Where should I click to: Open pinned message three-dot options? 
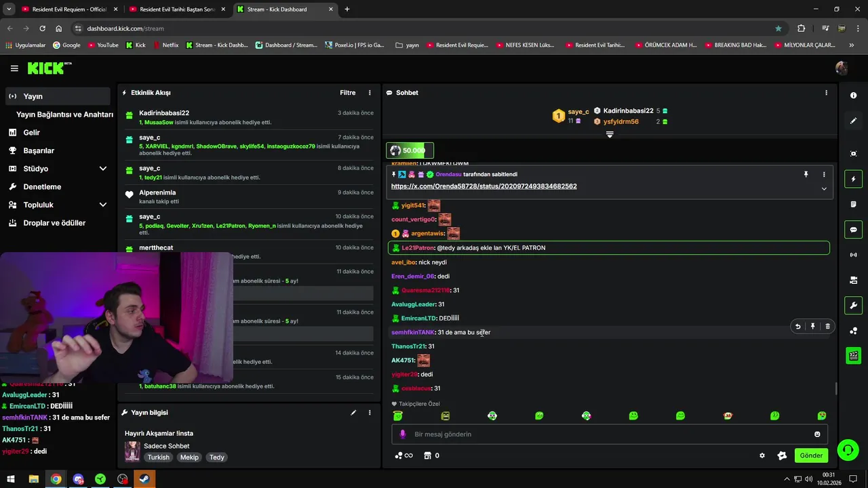coord(824,174)
